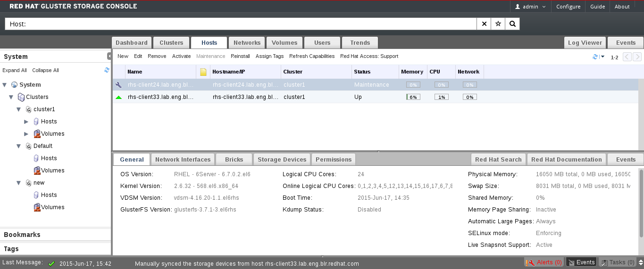Open the Network Interfaces subtab
The image size is (644, 269).
click(183, 160)
